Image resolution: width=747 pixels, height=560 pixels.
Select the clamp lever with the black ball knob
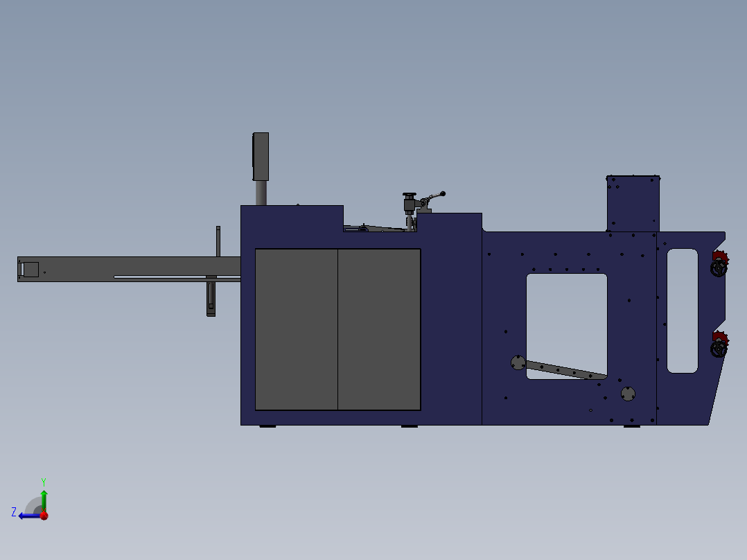point(434,197)
